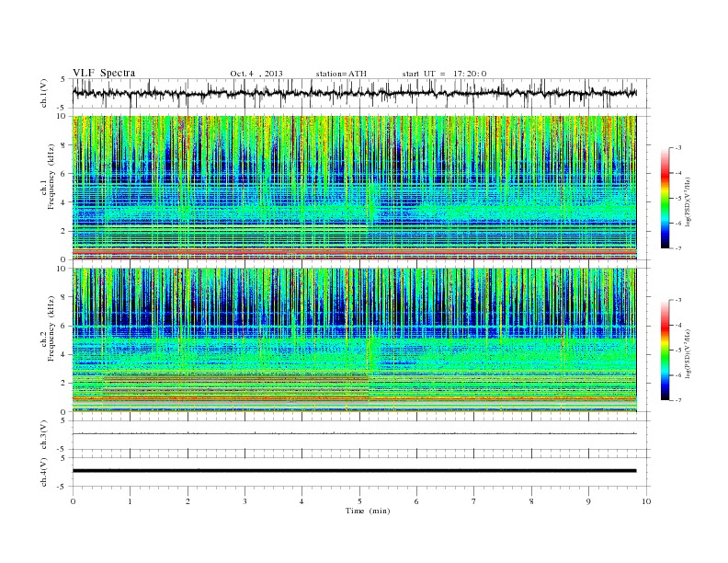Click the "station=ATH" header label

pos(341,74)
